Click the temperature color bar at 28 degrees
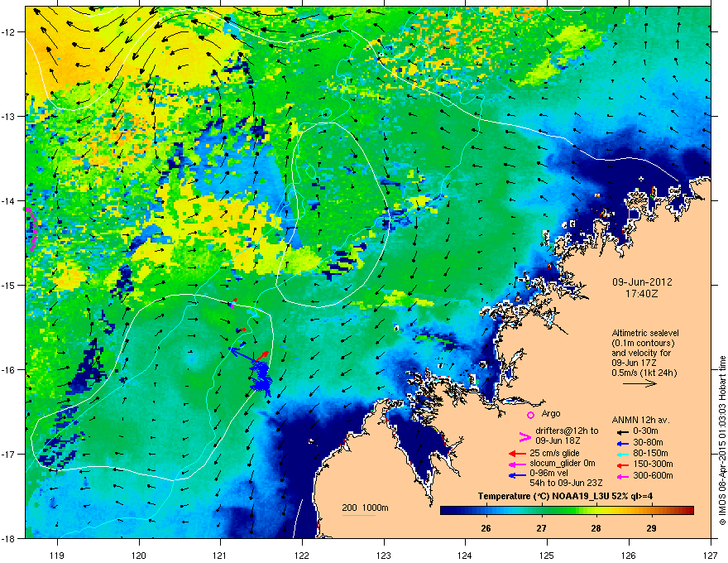The image size is (728, 563). click(596, 511)
